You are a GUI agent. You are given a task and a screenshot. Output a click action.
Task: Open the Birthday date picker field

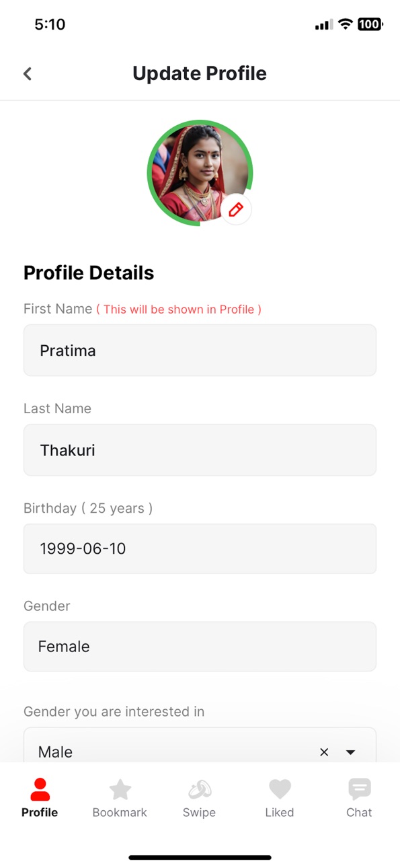pyautogui.click(x=200, y=548)
